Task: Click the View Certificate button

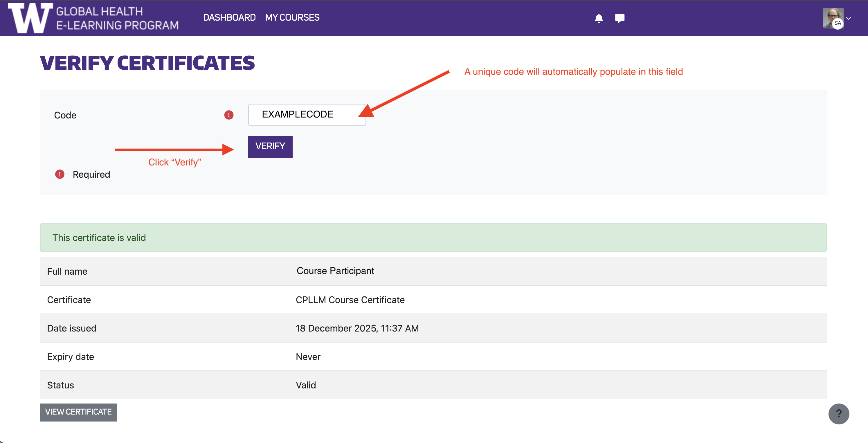Action: tap(78, 412)
